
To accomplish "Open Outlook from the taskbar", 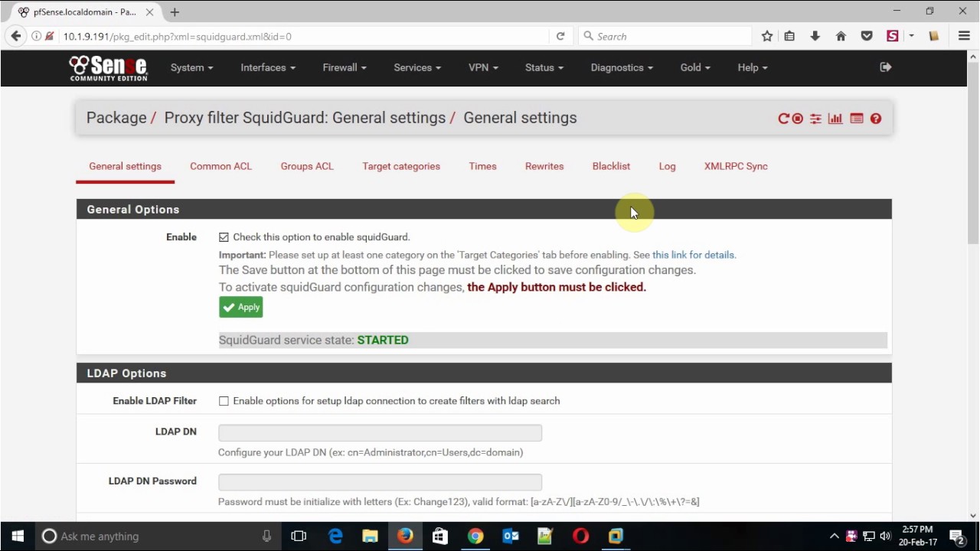I will [511, 536].
